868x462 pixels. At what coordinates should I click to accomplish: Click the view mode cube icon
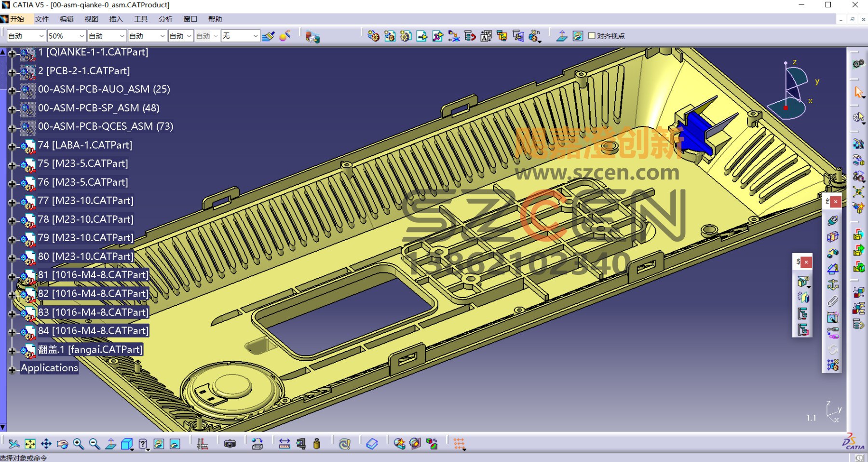click(x=127, y=444)
